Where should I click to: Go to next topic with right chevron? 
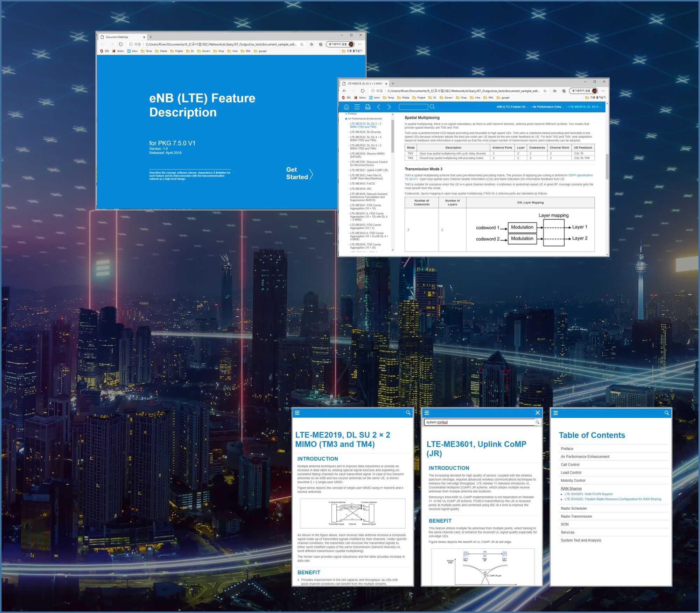pos(389,107)
